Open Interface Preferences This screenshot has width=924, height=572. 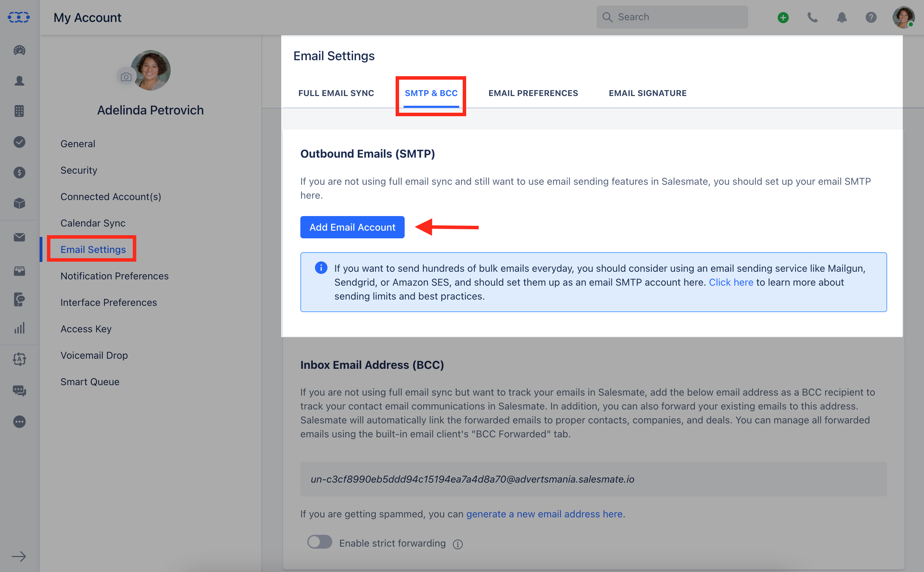109,303
